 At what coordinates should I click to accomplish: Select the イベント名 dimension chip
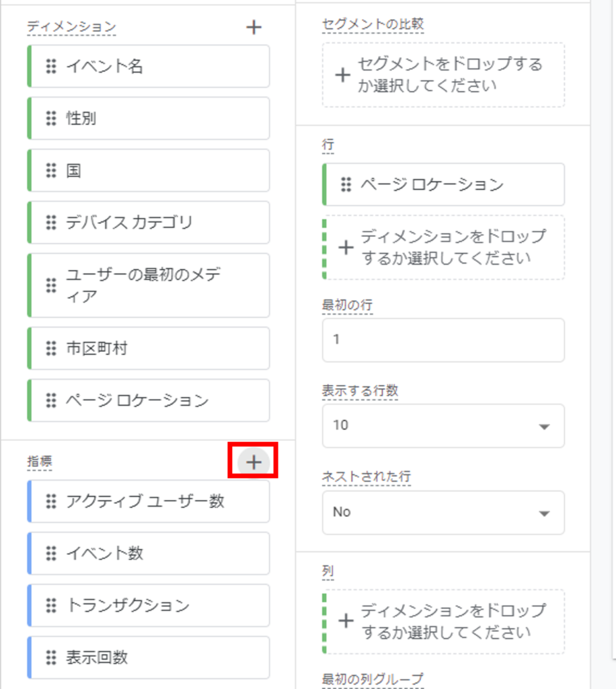click(149, 66)
